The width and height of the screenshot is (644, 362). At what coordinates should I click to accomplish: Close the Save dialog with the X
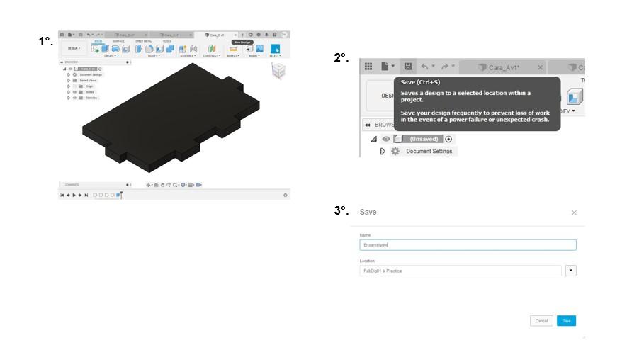[574, 213]
